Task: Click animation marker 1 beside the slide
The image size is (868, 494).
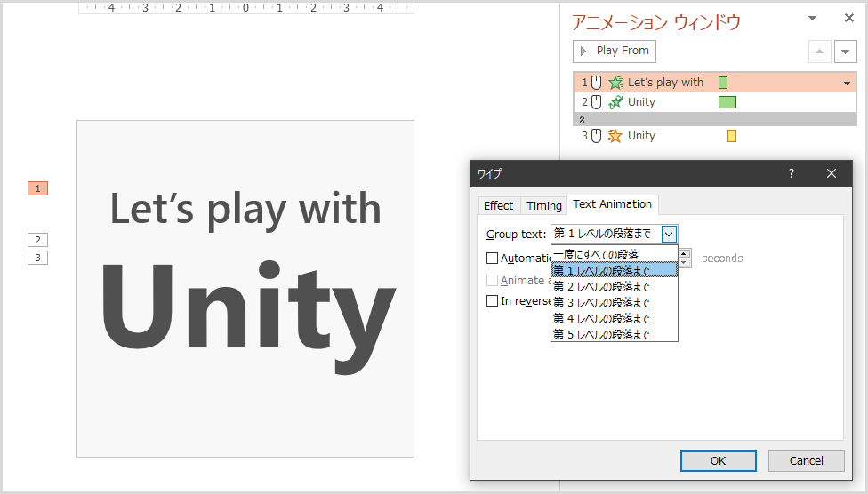Action: point(37,188)
